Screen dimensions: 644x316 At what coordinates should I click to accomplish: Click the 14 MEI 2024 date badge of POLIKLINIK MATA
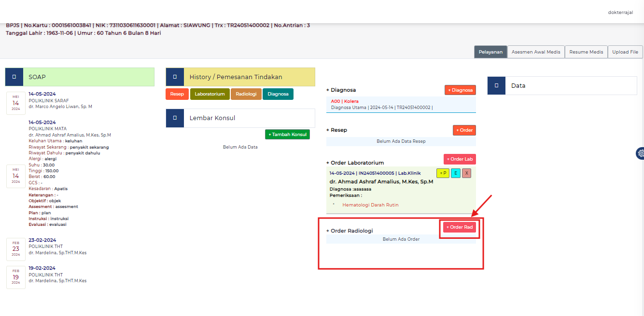[x=16, y=176]
